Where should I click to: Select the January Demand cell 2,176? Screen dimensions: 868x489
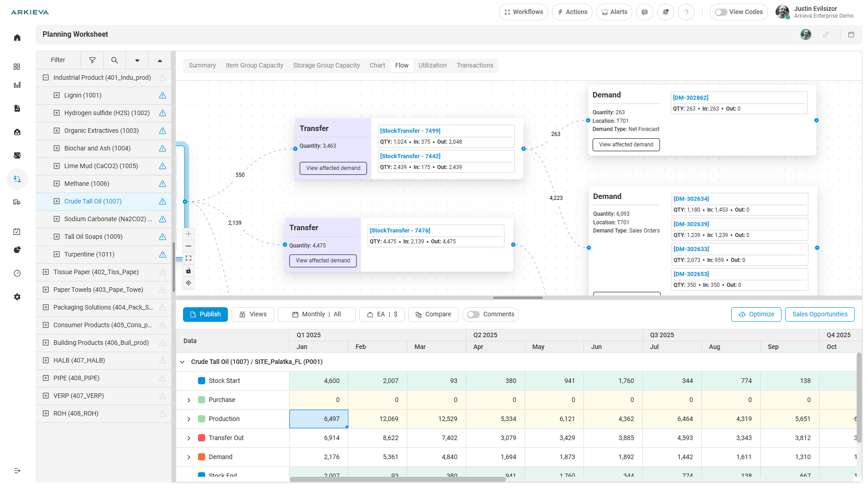coord(318,457)
